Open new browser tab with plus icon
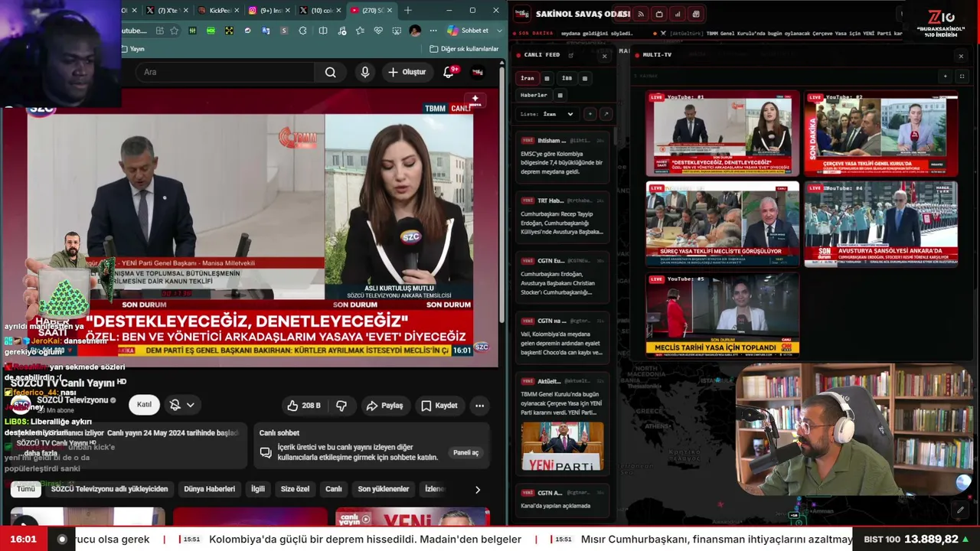This screenshot has height=551, width=980. [408, 11]
